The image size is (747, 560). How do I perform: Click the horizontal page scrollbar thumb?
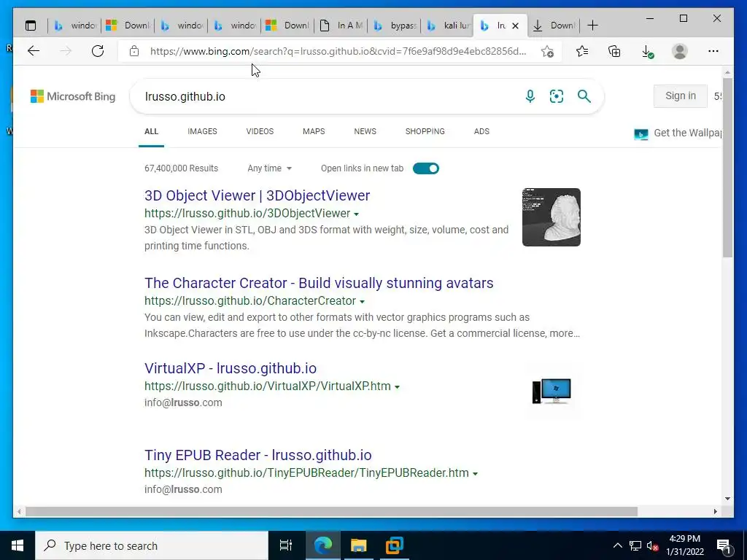[331, 511]
